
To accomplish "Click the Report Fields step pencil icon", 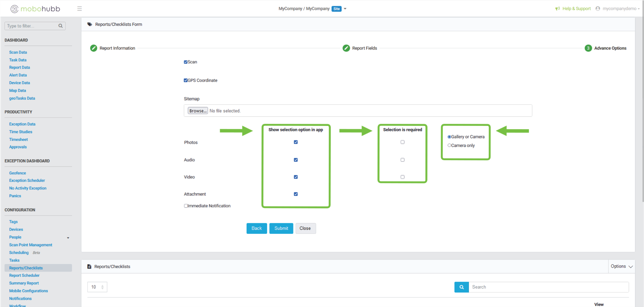I will pos(346,48).
